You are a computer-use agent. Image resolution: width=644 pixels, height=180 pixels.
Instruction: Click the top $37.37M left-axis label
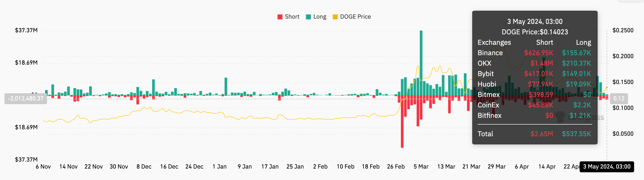26,31
